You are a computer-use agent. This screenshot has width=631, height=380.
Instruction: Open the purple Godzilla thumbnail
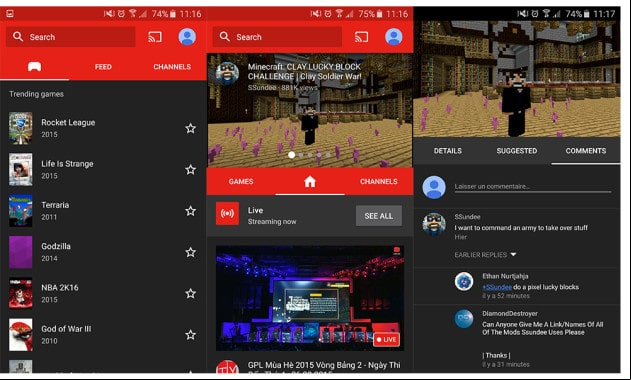pyautogui.click(x=21, y=252)
